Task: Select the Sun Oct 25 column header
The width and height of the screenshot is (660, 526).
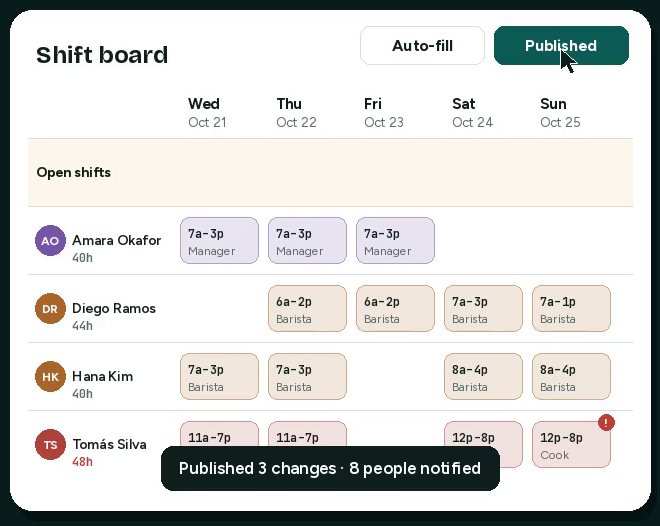Action: [x=560, y=113]
